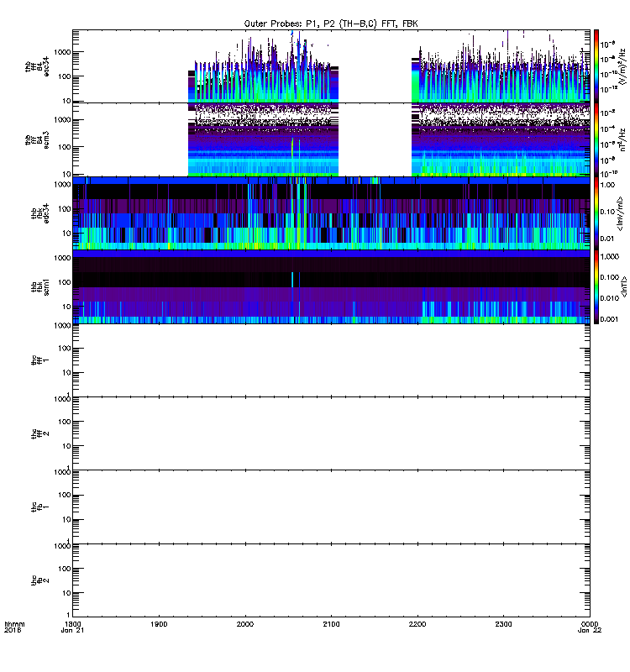Viewport: 630px width, 672px height.
Task: Click the (V/m)²/Hz color bar
Action: click(x=596, y=66)
